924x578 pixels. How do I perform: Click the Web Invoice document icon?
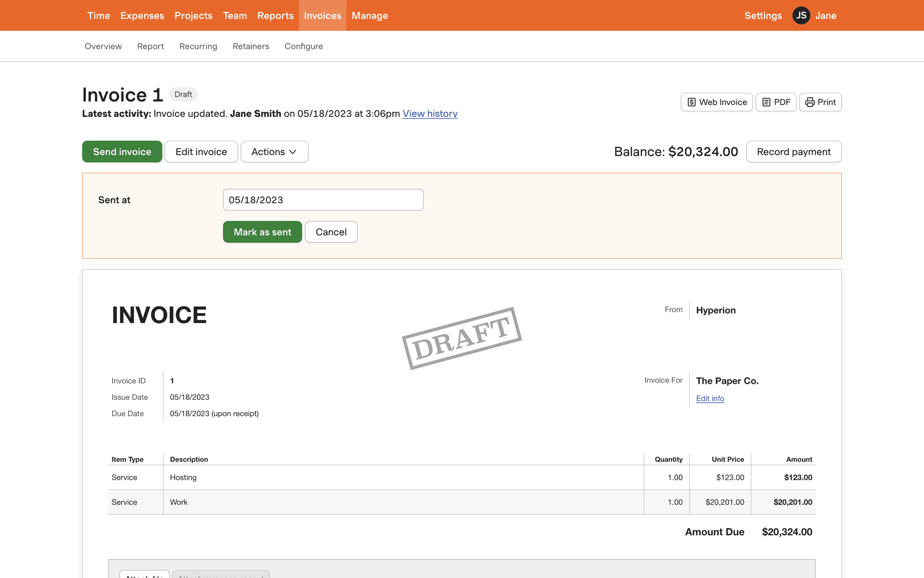pyautogui.click(x=692, y=102)
